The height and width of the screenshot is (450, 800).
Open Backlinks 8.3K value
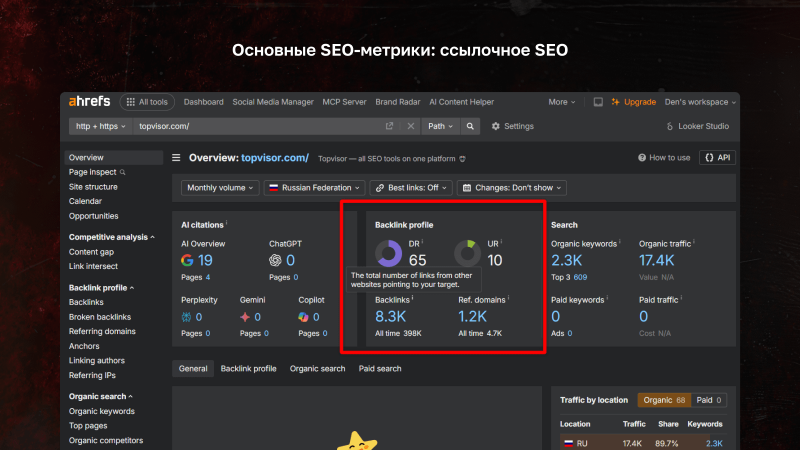[390, 317]
